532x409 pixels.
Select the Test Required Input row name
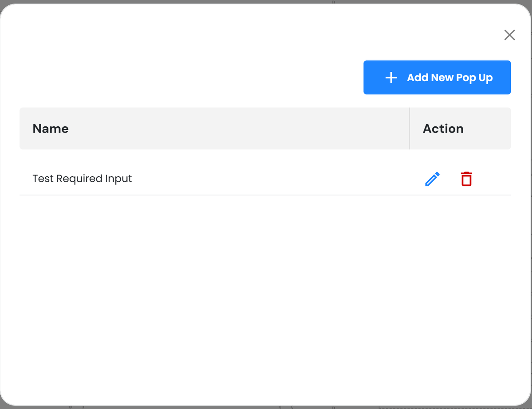[x=82, y=179]
